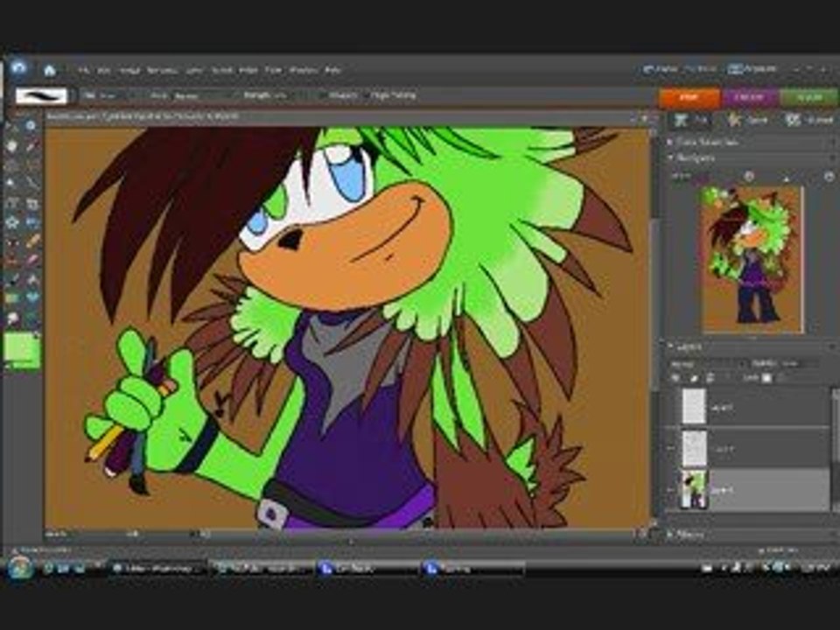The height and width of the screenshot is (630, 840).
Task: Select the Hand tool
Action: 11,146
